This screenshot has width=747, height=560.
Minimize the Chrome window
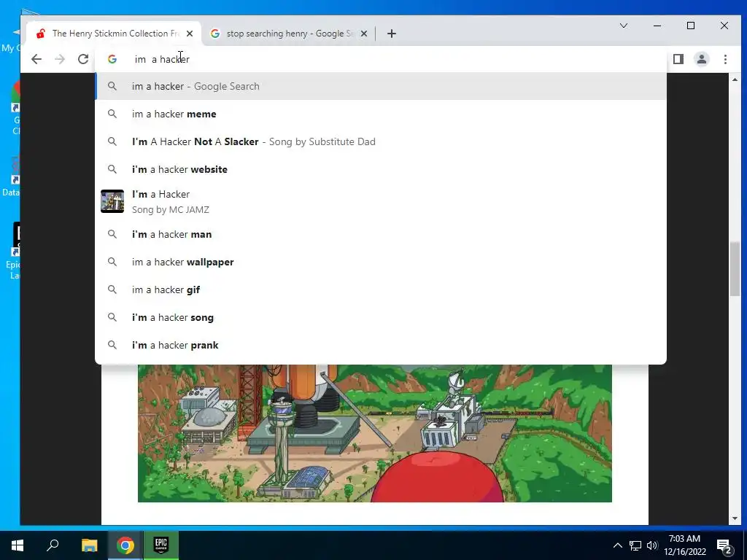(x=657, y=26)
